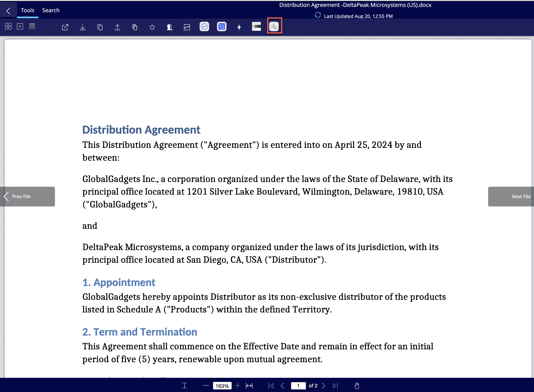
Task: Click the AI sparkle assistant icon
Action: (274, 27)
